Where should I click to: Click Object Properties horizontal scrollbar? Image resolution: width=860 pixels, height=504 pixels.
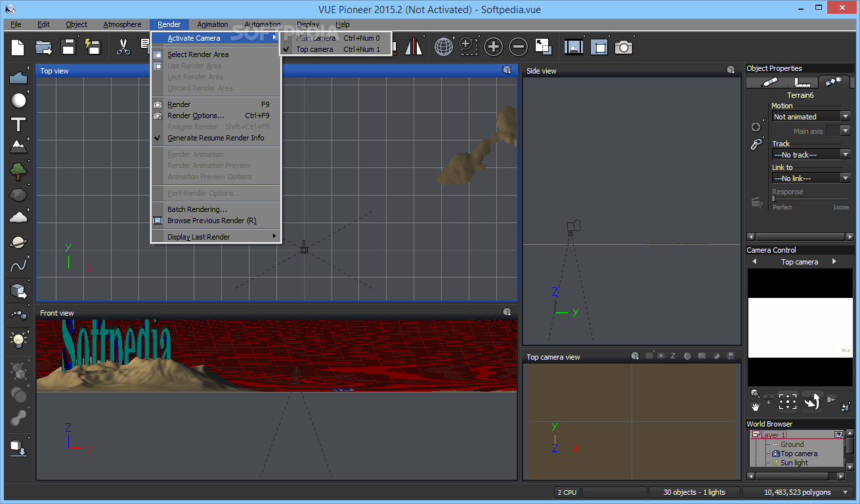point(799,237)
